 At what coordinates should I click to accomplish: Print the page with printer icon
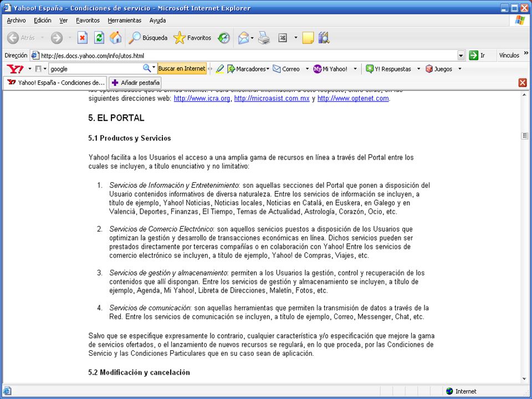(x=264, y=38)
